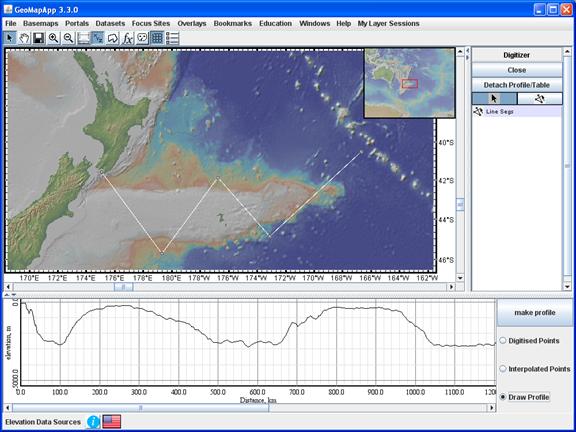Click the profile horizontal scrollbar thumb

pos(140,408)
